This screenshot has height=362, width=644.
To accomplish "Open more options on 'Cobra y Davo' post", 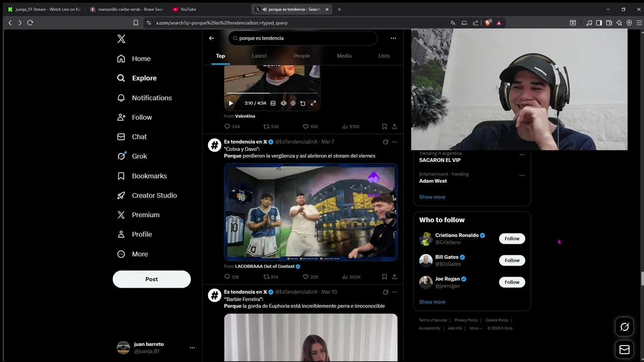I will (394, 142).
